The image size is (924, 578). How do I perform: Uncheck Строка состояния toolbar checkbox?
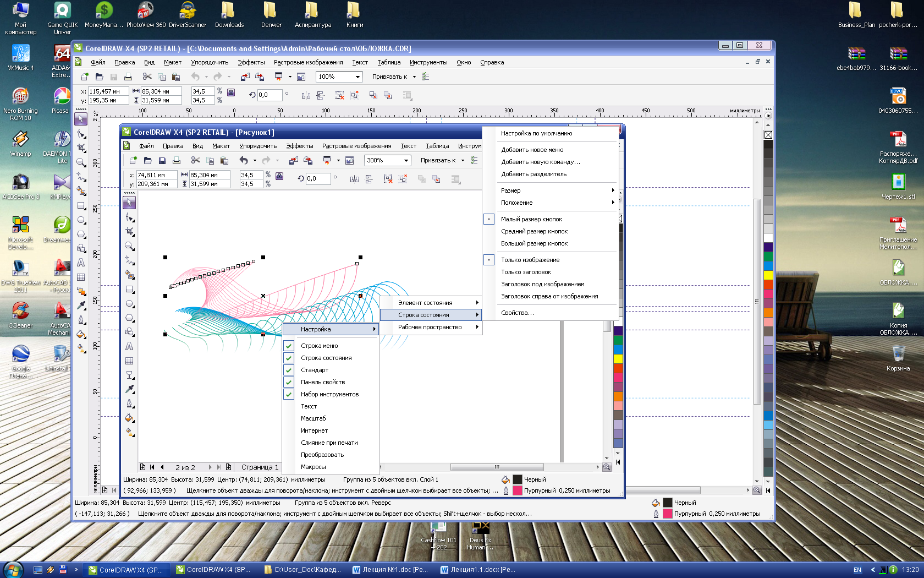pyautogui.click(x=289, y=358)
